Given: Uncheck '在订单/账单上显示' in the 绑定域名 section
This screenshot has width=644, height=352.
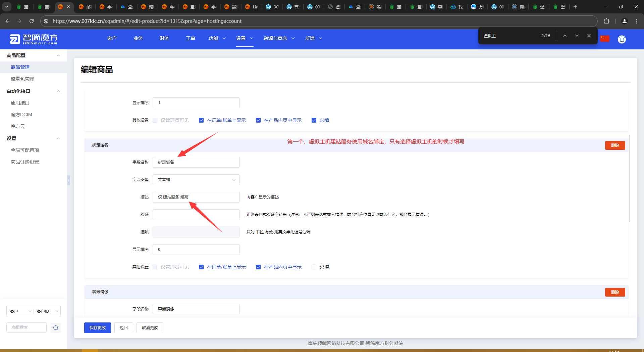Looking at the screenshot, I should (x=201, y=267).
